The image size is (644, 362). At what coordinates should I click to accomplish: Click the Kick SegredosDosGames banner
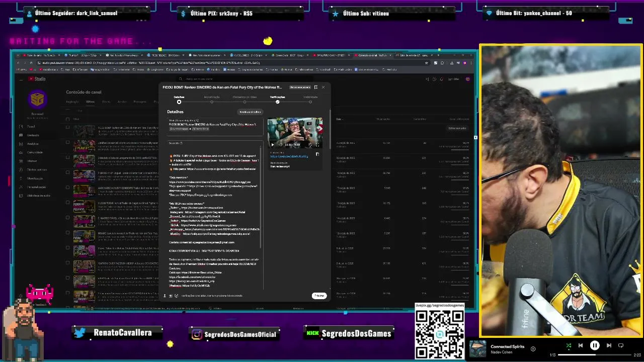348,333
